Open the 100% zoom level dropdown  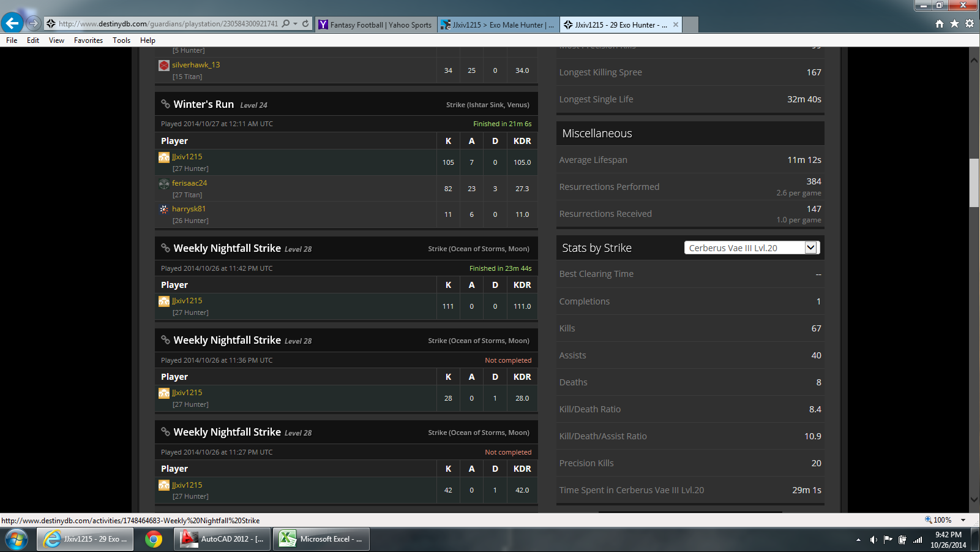(963, 520)
